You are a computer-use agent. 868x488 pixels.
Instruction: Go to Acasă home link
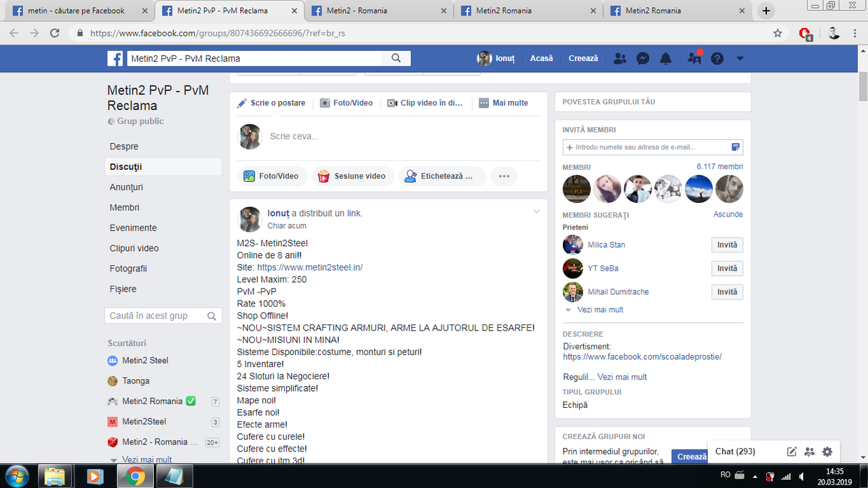[541, 58]
